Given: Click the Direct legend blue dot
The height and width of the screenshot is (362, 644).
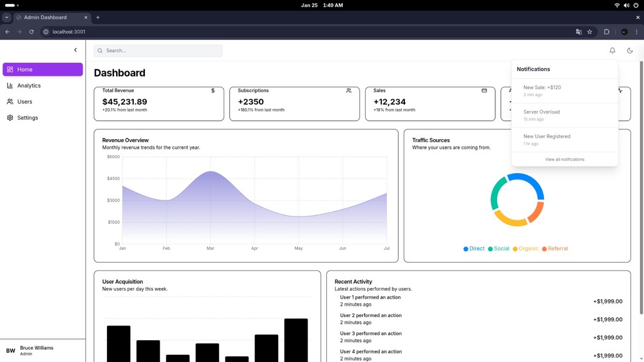Looking at the screenshot, I should (466, 249).
